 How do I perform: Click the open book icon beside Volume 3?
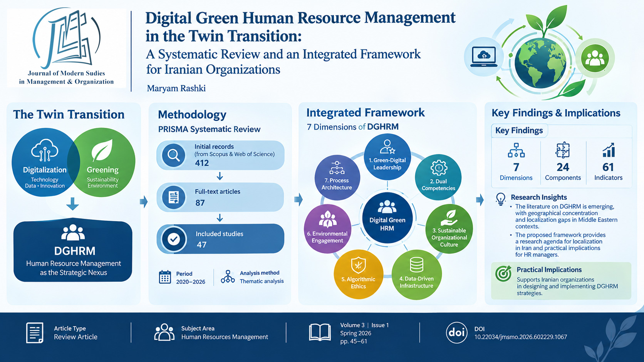320,332
